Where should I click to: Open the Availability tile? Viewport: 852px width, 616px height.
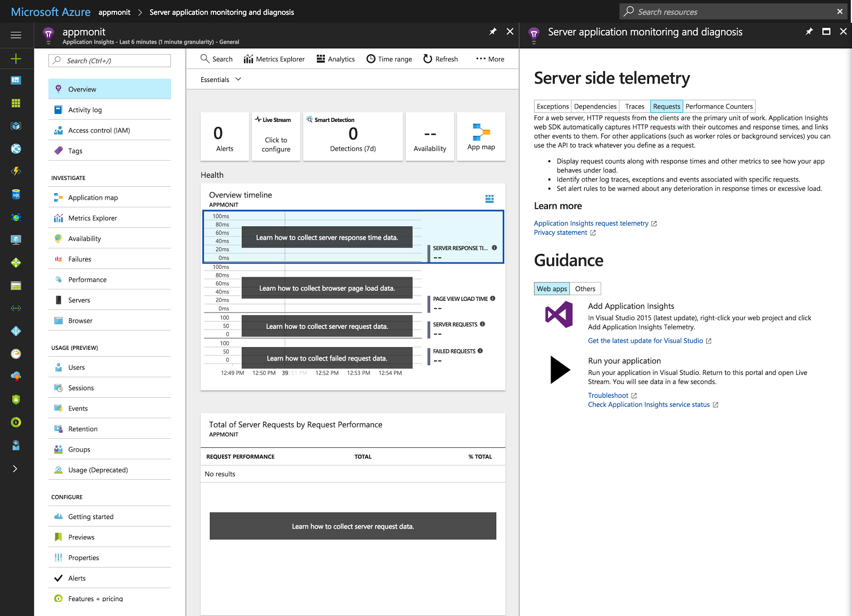point(430,136)
